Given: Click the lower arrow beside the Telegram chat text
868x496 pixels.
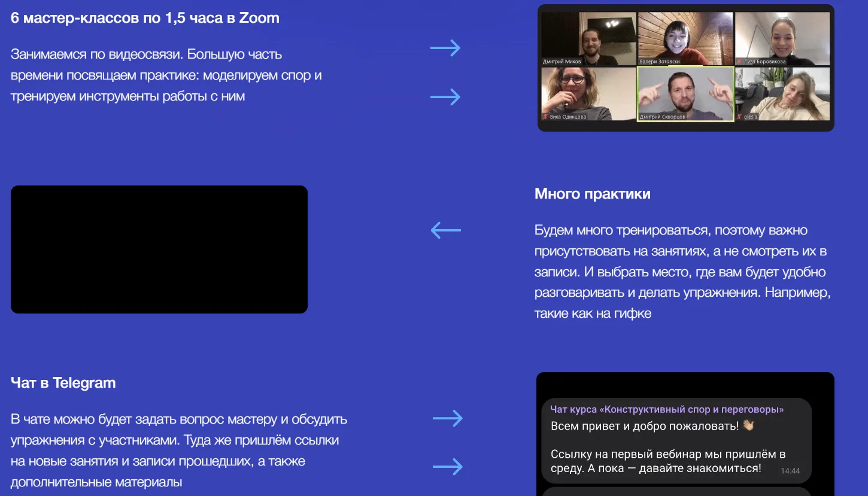Looking at the screenshot, I should coord(448,467).
